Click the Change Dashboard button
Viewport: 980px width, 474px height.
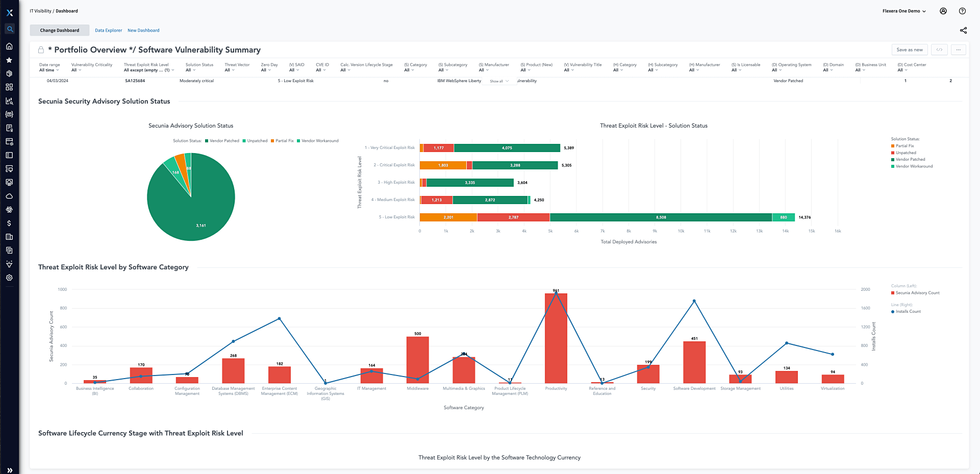click(x=60, y=31)
